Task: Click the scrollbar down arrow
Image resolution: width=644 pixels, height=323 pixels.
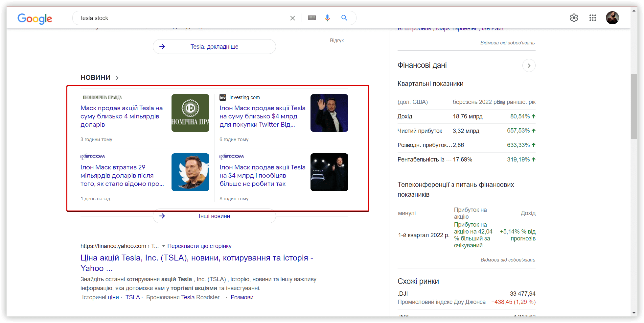Action: tap(634, 313)
